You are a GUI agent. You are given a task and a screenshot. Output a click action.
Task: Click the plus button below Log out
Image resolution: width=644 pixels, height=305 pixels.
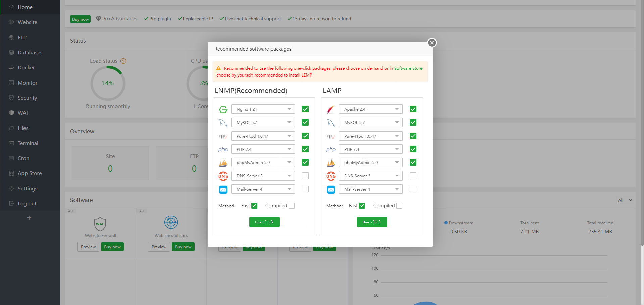[x=29, y=218]
